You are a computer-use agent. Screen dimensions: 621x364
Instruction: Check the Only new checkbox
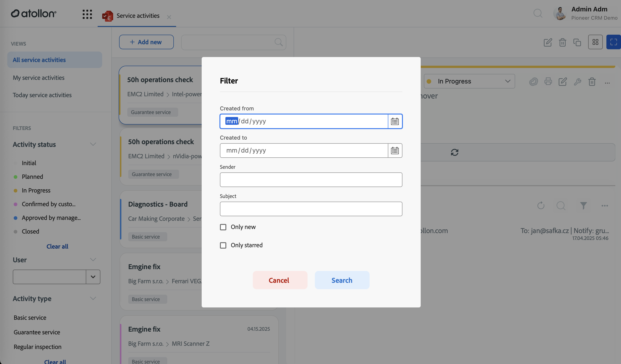223,227
